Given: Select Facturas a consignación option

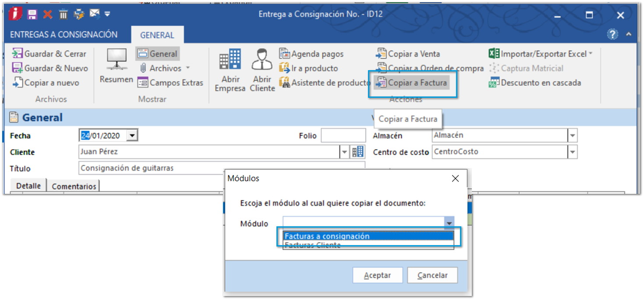Looking at the screenshot, I should click(327, 236).
